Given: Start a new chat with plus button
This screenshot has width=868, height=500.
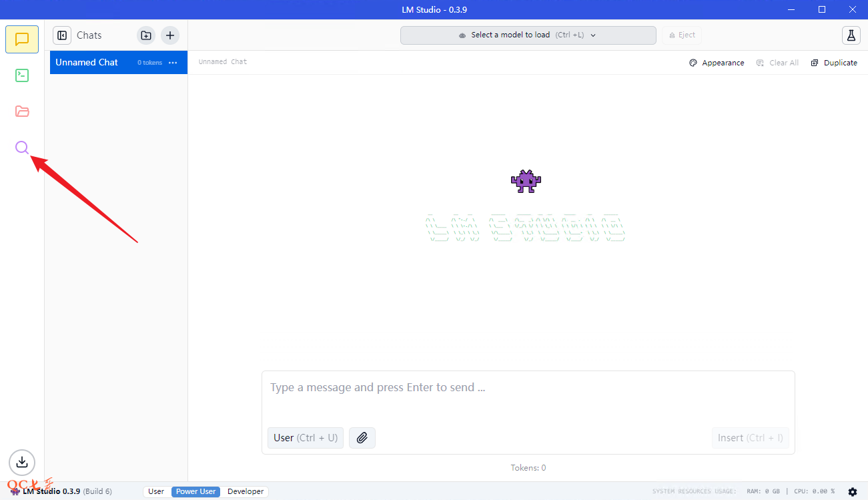Looking at the screenshot, I should point(170,35).
